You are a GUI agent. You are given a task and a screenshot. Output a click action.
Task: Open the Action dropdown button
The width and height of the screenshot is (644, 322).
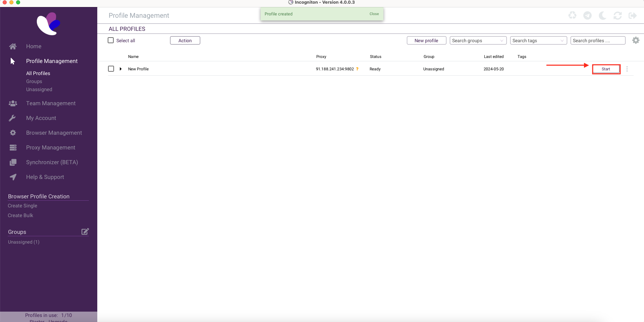point(185,41)
